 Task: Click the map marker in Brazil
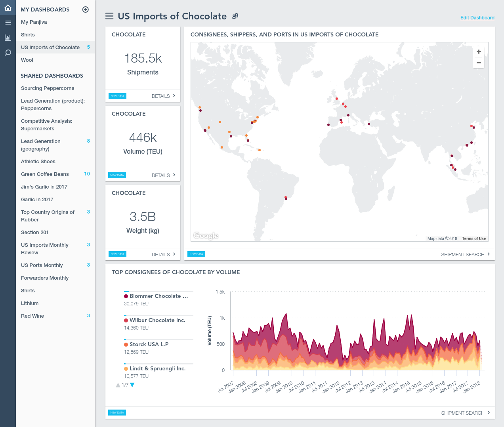[x=286, y=198]
